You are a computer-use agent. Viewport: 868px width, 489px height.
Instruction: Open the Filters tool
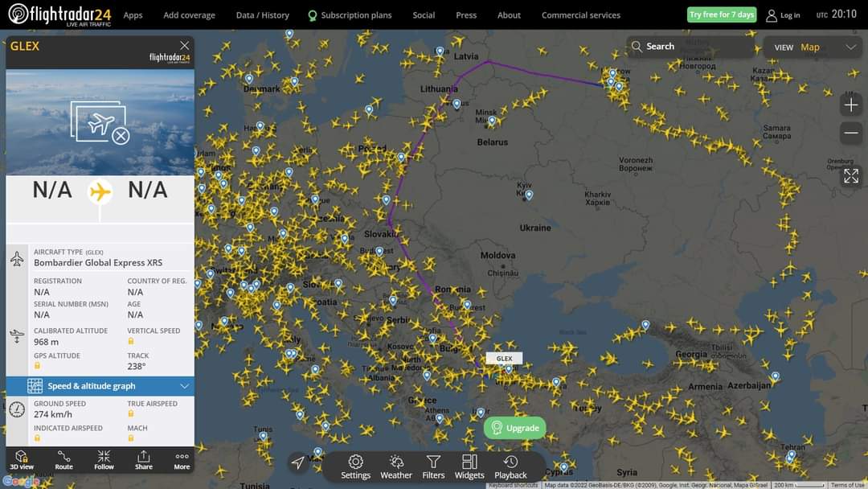tap(433, 465)
